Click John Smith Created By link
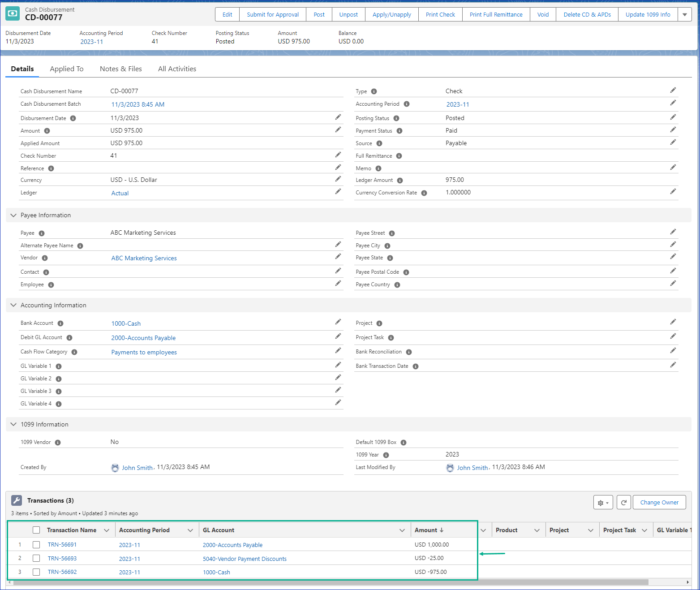The height and width of the screenshot is (590, 700). (137, 468)
